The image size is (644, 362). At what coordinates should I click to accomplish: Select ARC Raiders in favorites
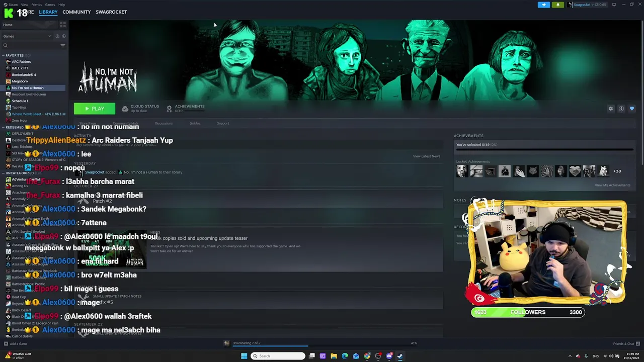[21, 62]
